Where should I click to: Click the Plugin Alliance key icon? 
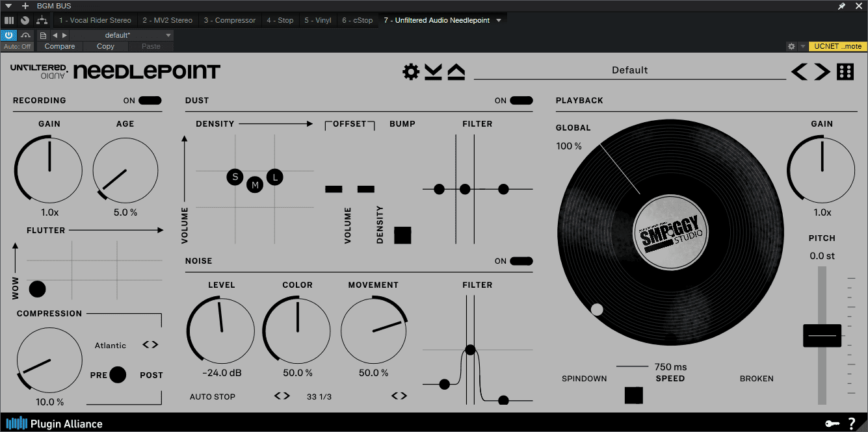[832, 424]
